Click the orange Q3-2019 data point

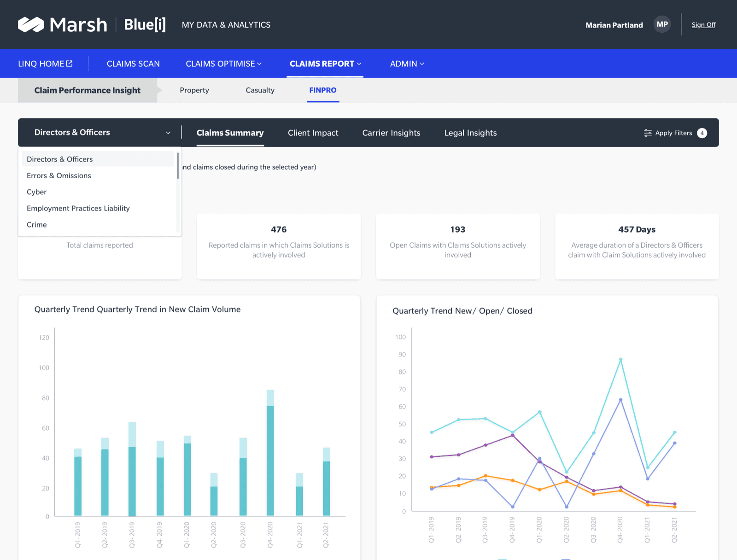[x=485, y=476]
